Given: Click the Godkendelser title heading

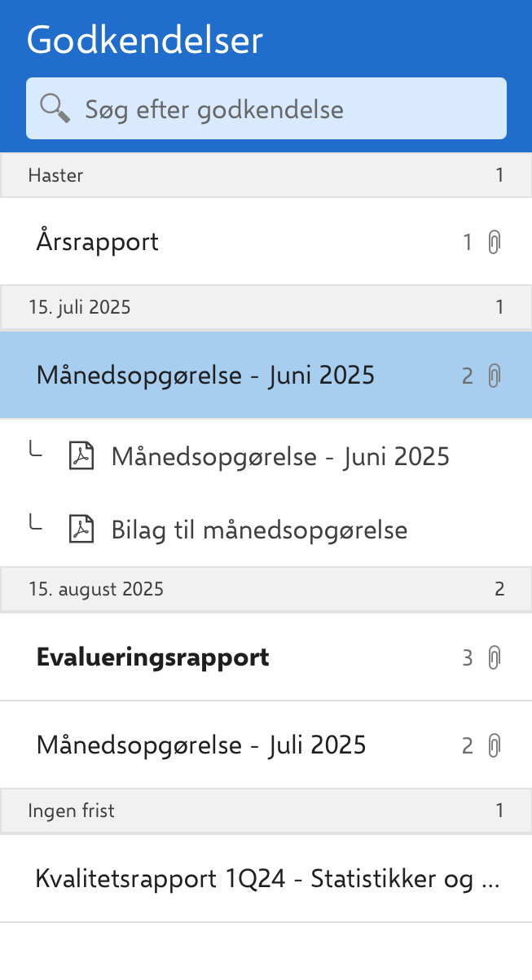Looking at the screenshot, I should click(x=145, y=40).
